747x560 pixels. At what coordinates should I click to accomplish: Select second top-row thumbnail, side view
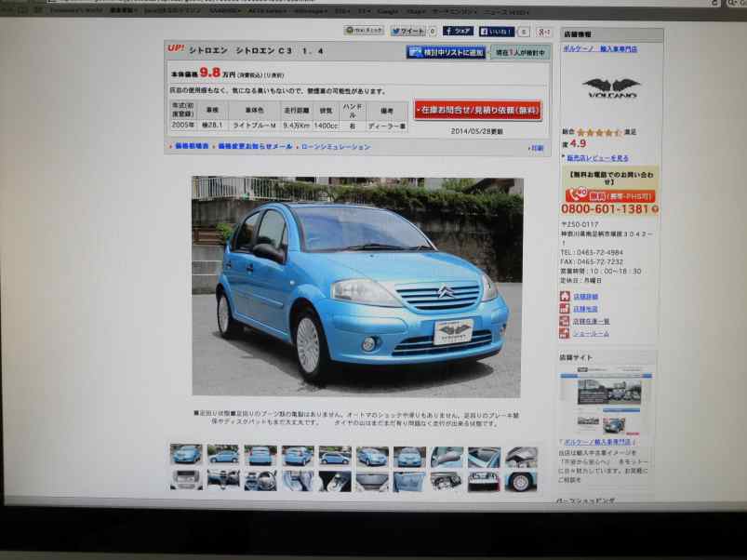tap(223, 454)
